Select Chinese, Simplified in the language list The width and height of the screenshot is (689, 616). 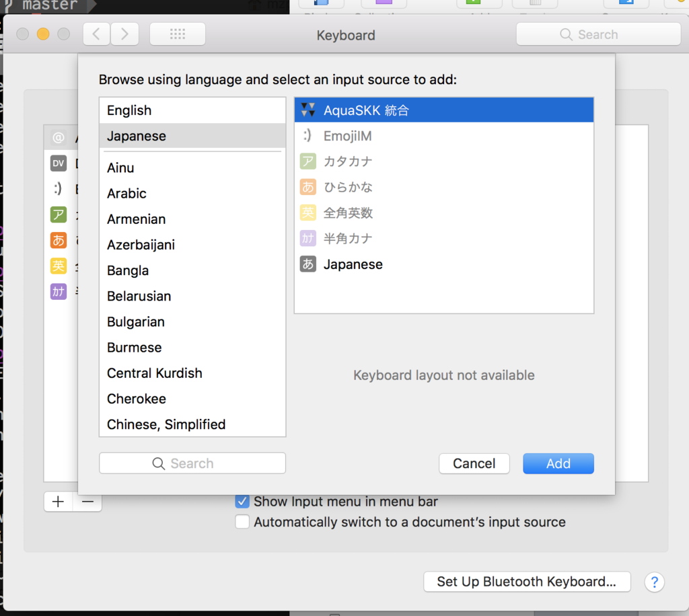[x=192, y=424]
